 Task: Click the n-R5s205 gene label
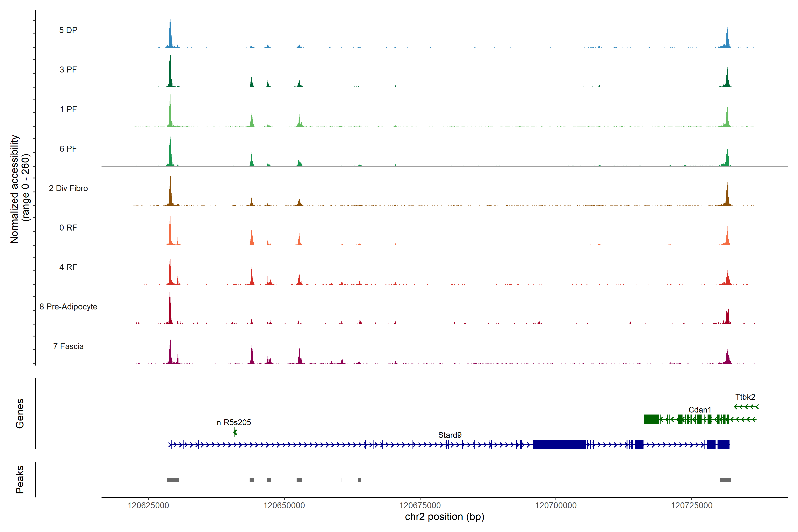click(x=234, y=422)
